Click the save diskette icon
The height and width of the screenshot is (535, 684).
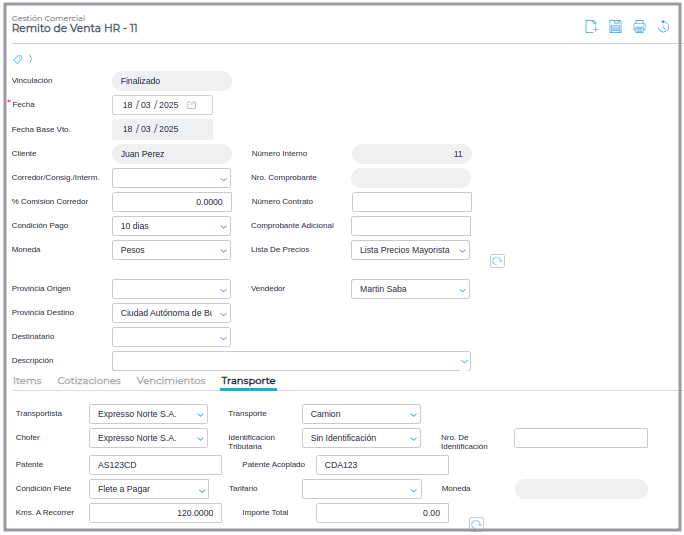(615, 27)
